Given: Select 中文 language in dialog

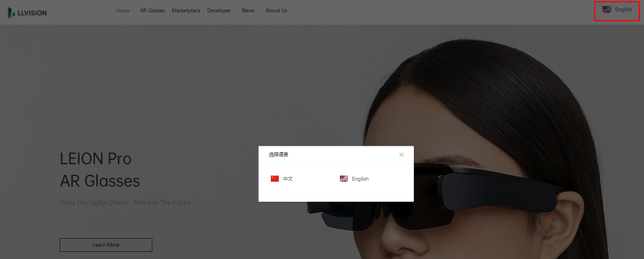Looking at the screenshot, I should pos(281,179).
